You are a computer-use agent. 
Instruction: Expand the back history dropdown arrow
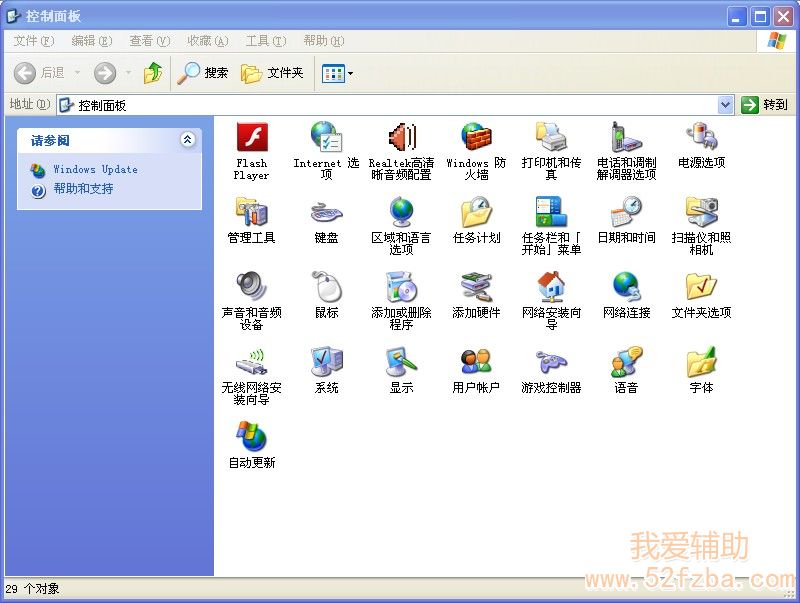click(x=78, y=73)
